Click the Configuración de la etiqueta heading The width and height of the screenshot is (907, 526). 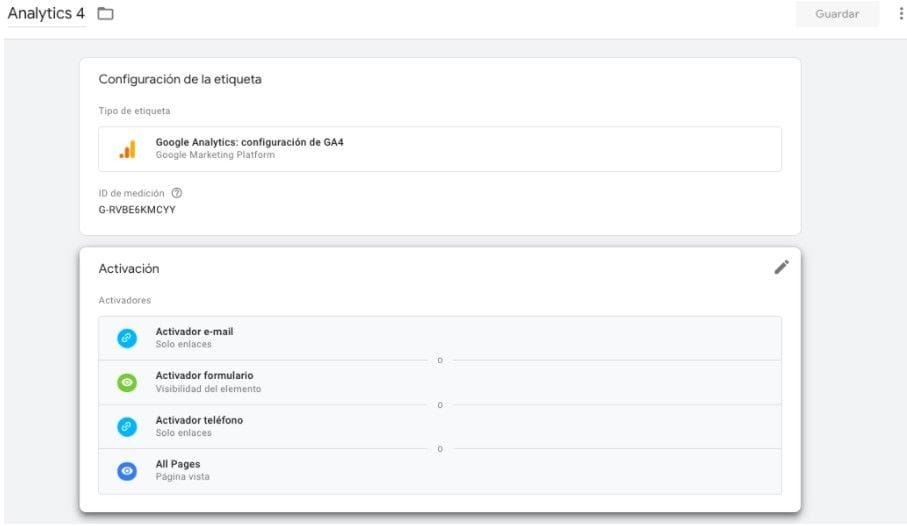[180, 79]
